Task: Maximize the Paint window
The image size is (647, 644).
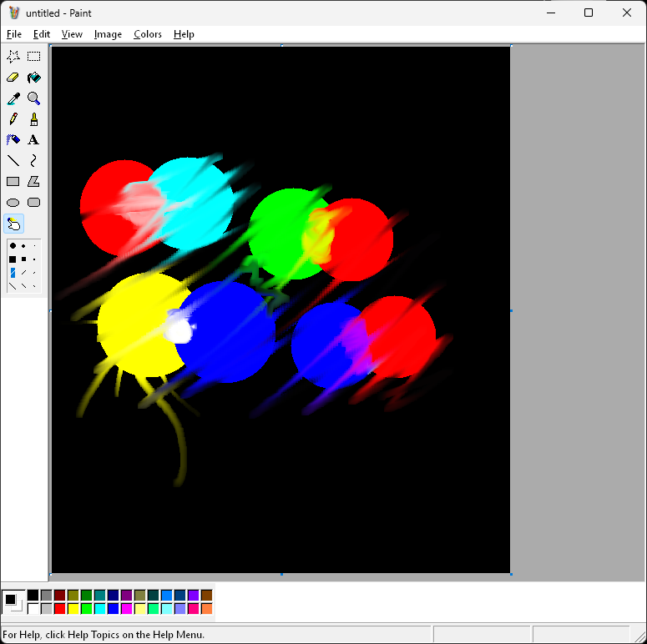Action: click(x=589, y=13)
